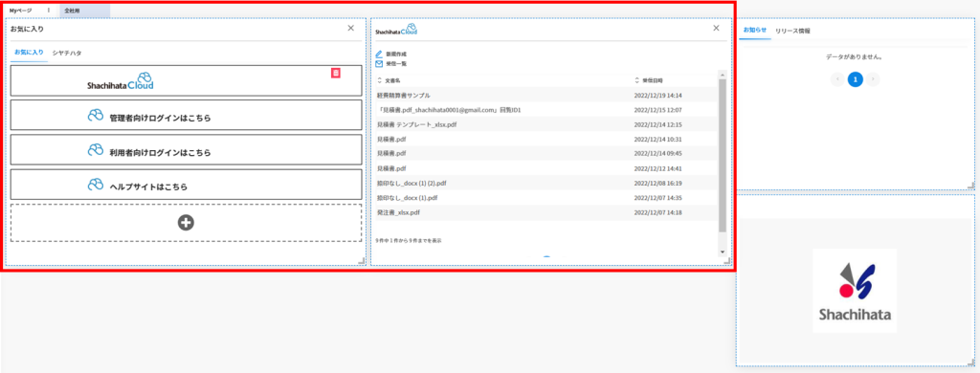The image size is (980, 373).
Task: Switch to the Myページ tab
Action: 20,11
